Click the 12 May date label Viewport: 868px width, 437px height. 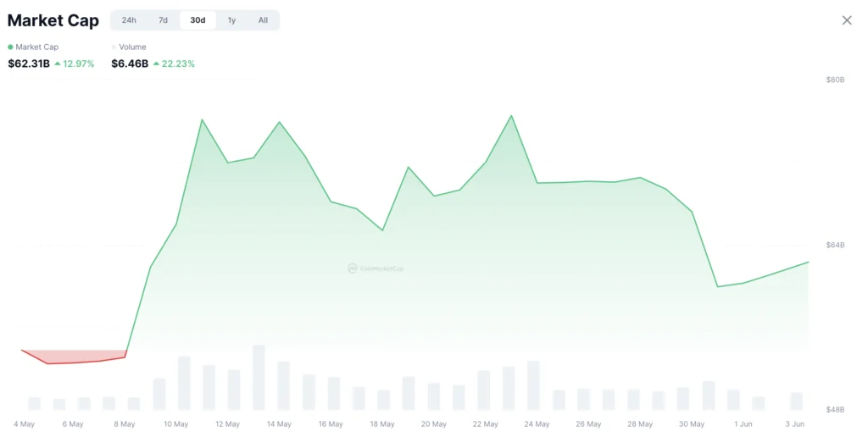(x=227, y=424)
